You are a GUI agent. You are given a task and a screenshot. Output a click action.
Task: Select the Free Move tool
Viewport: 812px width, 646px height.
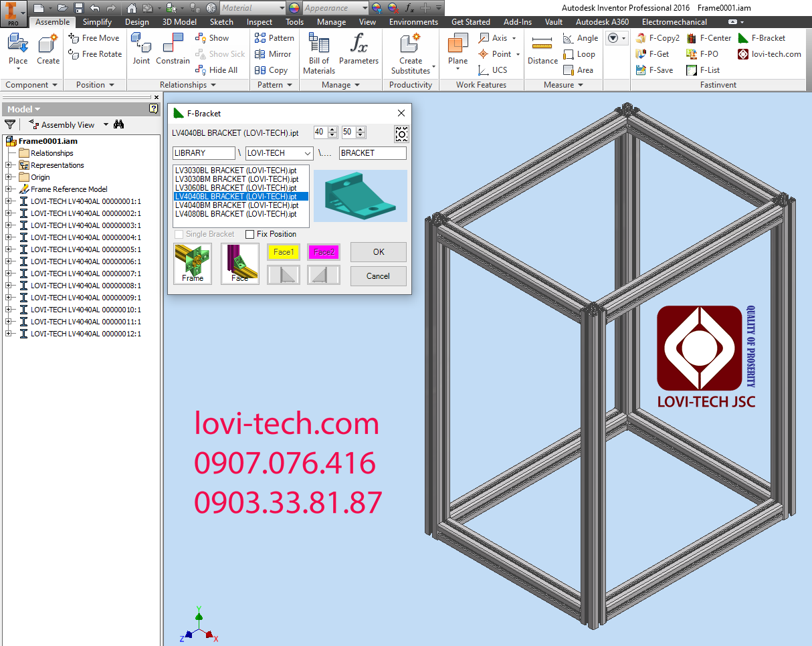(94, 38)
